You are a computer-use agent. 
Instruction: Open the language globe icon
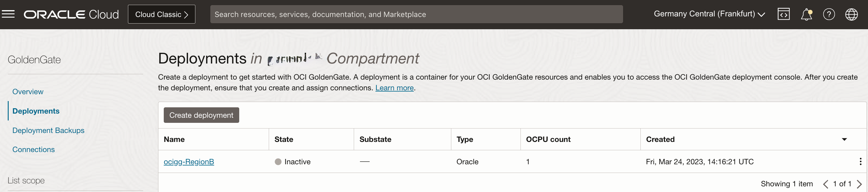click(x=851, y=14)
